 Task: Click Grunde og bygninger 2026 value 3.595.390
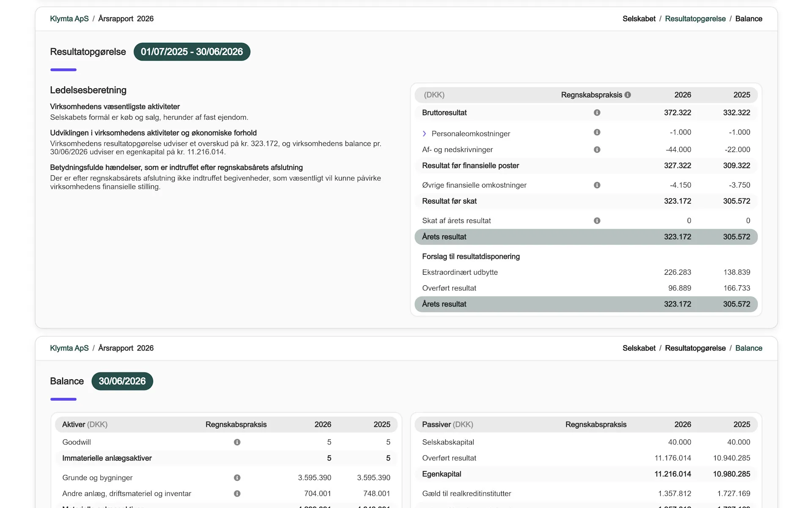point(314,478)
